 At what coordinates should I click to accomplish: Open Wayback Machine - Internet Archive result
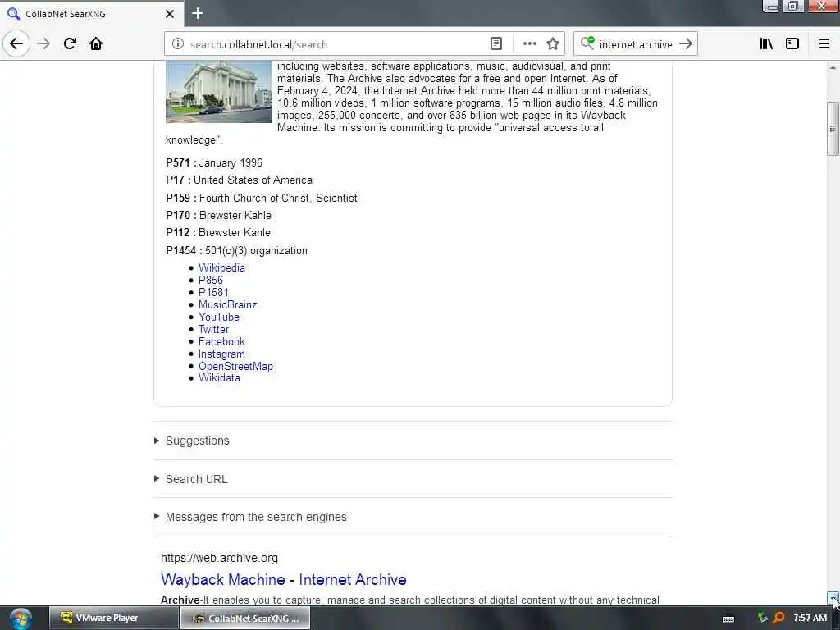coord(283,580)
